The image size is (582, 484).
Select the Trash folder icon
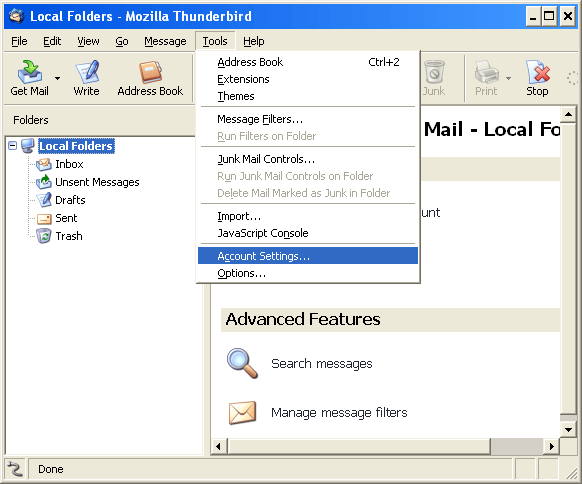click(44, 236)
